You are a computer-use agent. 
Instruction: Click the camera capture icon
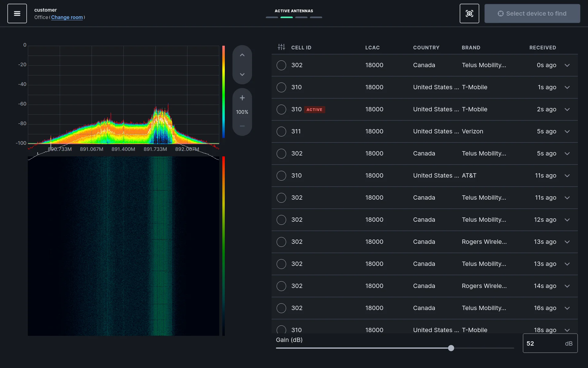tap(469, 13)
